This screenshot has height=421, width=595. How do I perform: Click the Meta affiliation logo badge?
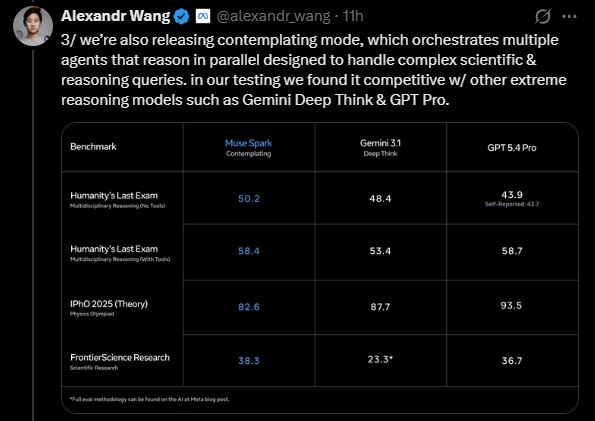(x=203, y=16)
